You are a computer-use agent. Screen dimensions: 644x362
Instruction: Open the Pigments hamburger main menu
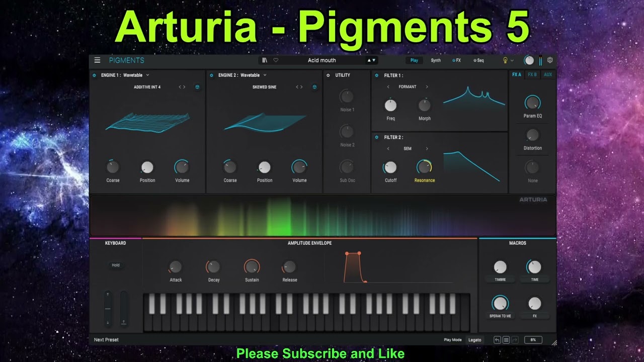tap(97, 60)
